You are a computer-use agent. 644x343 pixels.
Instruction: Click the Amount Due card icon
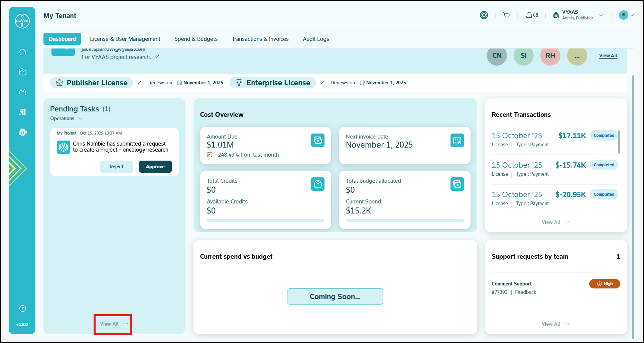coord(317,140)
